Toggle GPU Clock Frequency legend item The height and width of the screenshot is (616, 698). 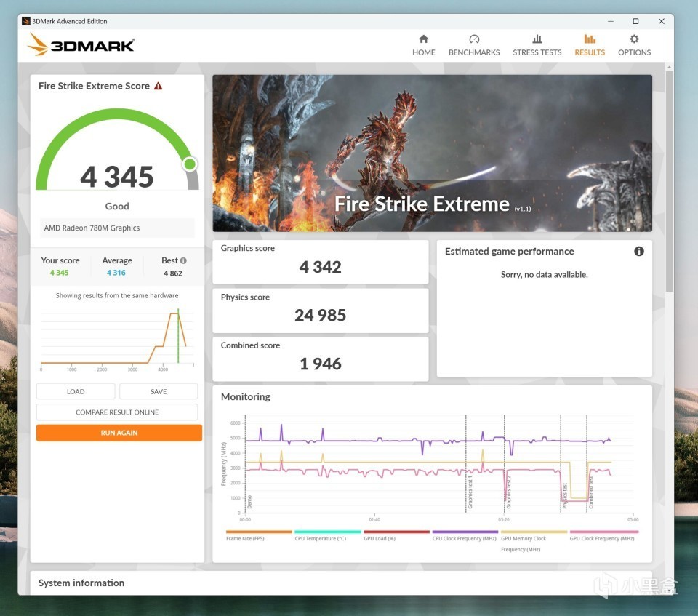pos(603,535)
